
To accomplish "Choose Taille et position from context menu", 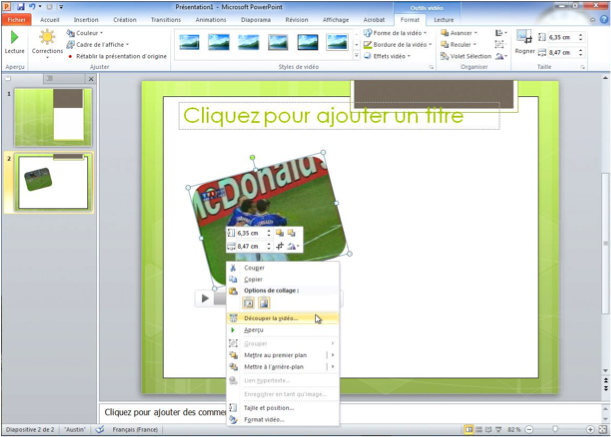I will (283, 408).
